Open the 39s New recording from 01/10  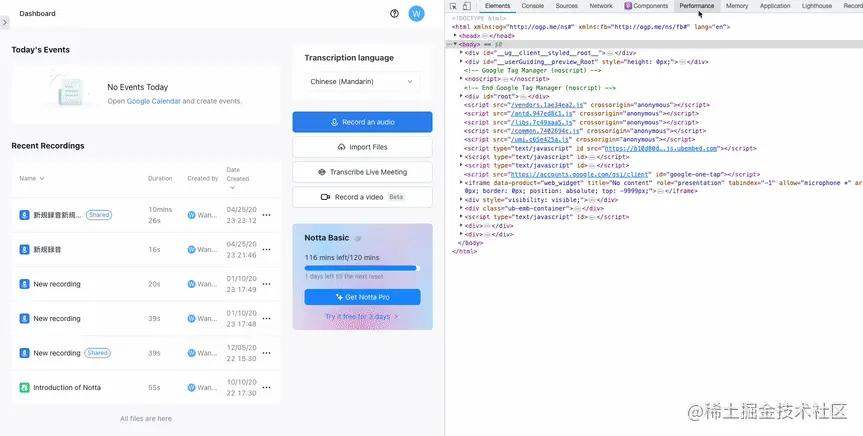[57, 319]
